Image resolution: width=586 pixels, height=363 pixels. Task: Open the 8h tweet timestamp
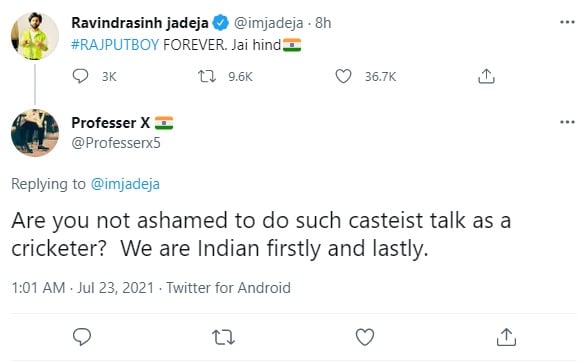(323, 23)
